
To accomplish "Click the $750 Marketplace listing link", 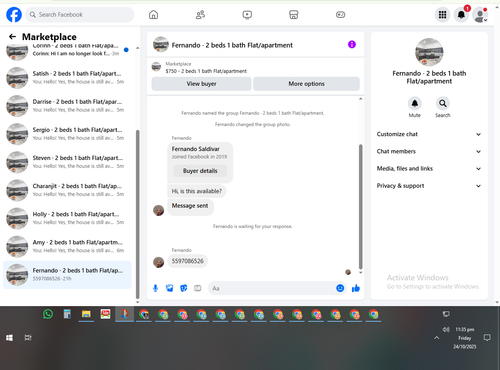I will click(206, 71).
